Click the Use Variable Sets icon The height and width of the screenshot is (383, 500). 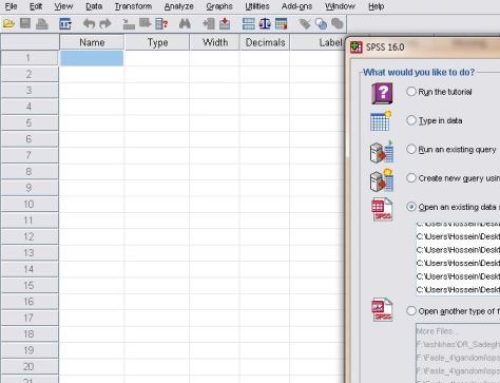click(321, 24)
